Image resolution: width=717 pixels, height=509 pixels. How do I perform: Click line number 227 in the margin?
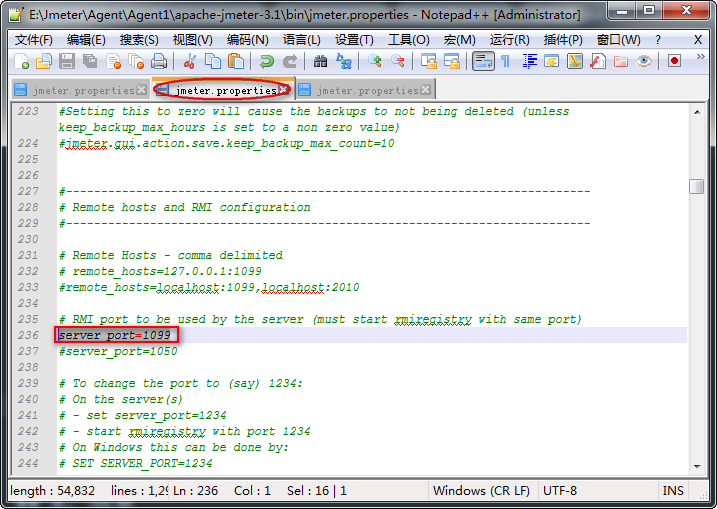click(28, 191)
